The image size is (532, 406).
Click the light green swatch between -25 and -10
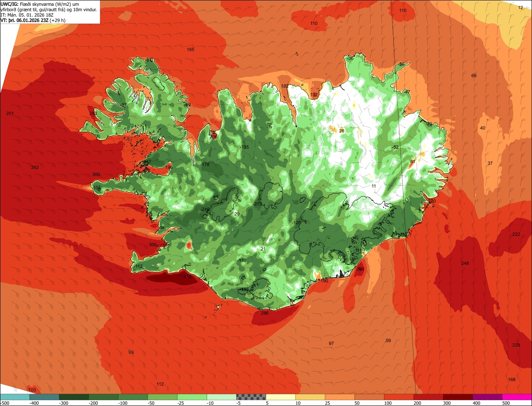click(192, 397)
